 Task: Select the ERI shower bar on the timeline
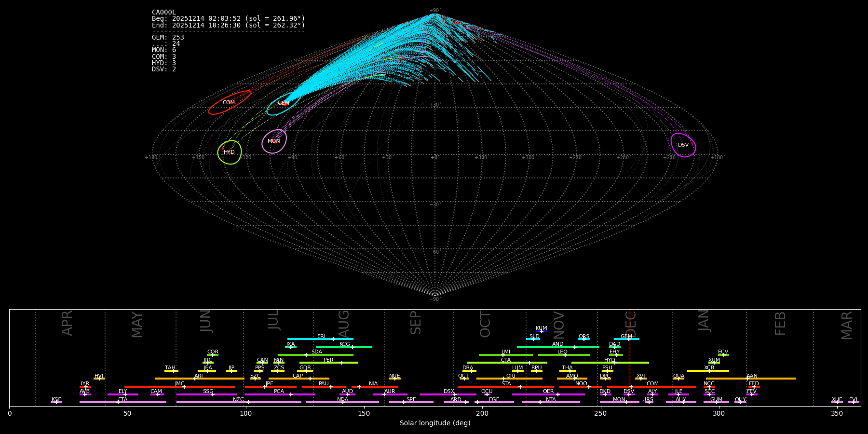click(x=320, y=339)
